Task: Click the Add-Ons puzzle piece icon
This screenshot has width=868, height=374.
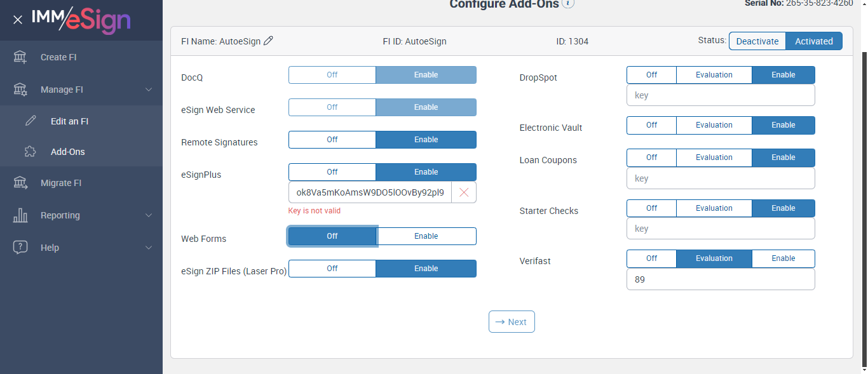Action: (x=31, y=152)
